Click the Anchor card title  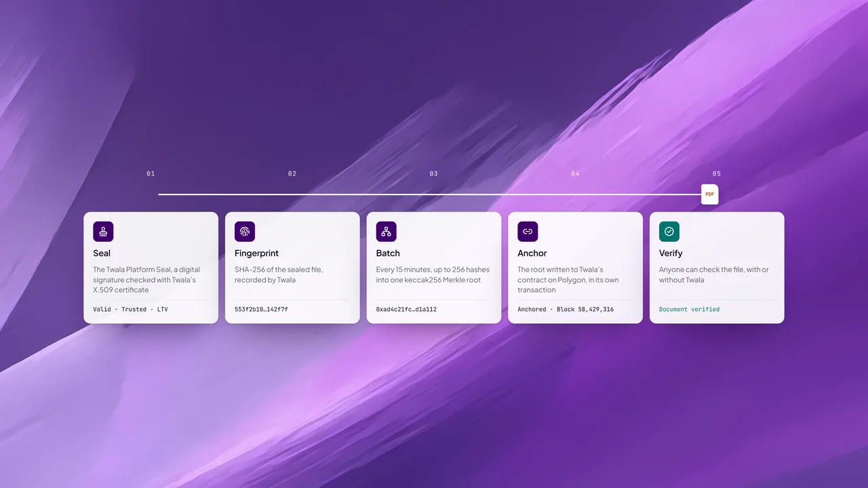tap(532, 253)
